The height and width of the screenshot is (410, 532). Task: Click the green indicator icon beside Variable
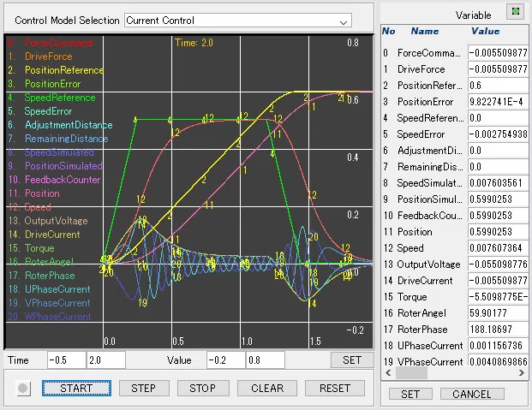pyautogui.click(x=515, y=12)
